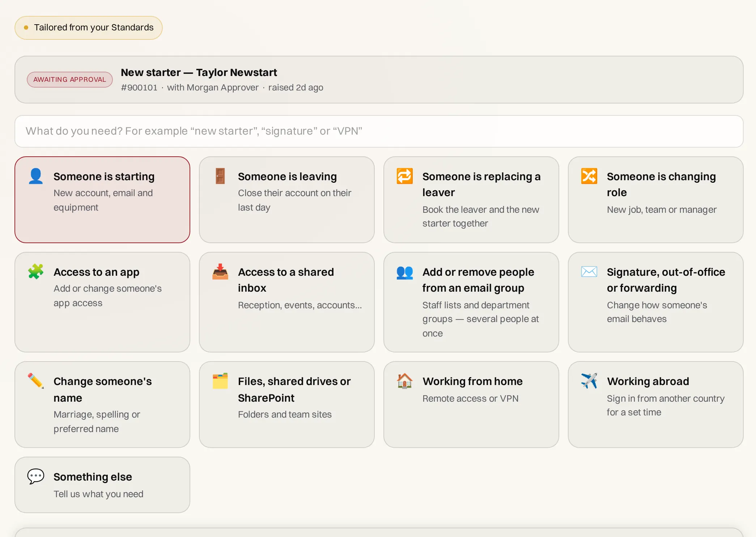Image resolution: width=756 pixels, height=537 pixels.
Task: Click the 'raised 2d ago' timestamp
Action: click(296, 88)
